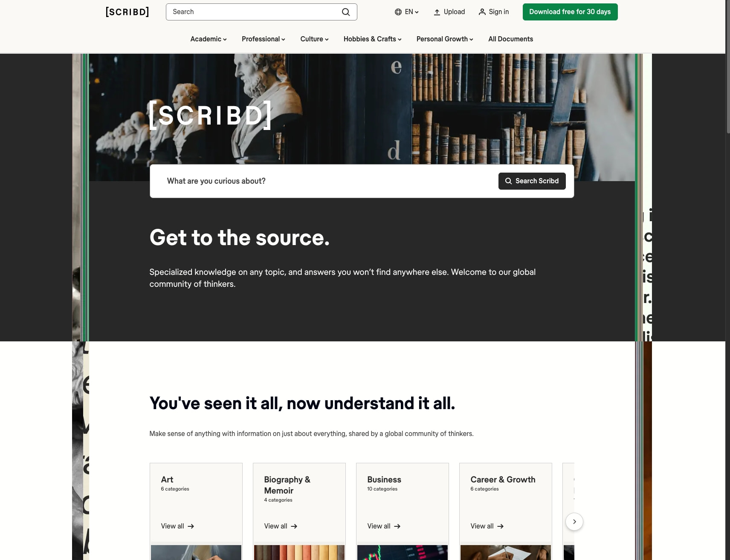Click the globe language icon
The width and height of the screenshot is (730, 560).
[x=398, y=12]
